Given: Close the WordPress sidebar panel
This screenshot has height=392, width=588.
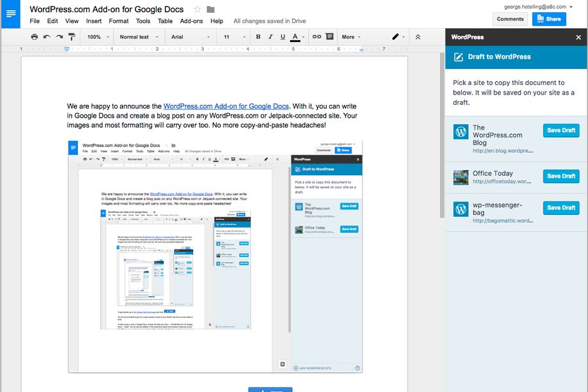Looking at the screenshot, I should pos(578,37).
